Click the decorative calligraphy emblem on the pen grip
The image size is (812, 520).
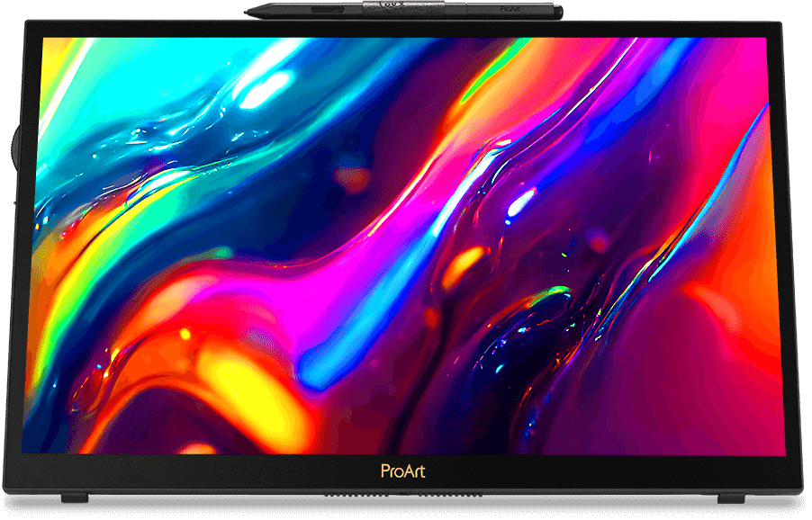[x=390, y=6]
